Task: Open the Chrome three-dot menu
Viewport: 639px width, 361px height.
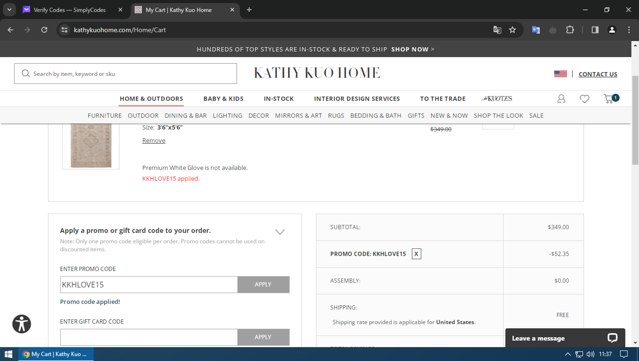Action: (x=629, y=30)
